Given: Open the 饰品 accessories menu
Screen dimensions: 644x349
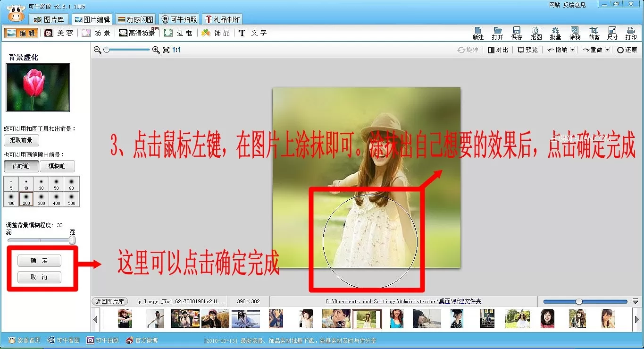Looking at the screenshot, I should 216,33.
